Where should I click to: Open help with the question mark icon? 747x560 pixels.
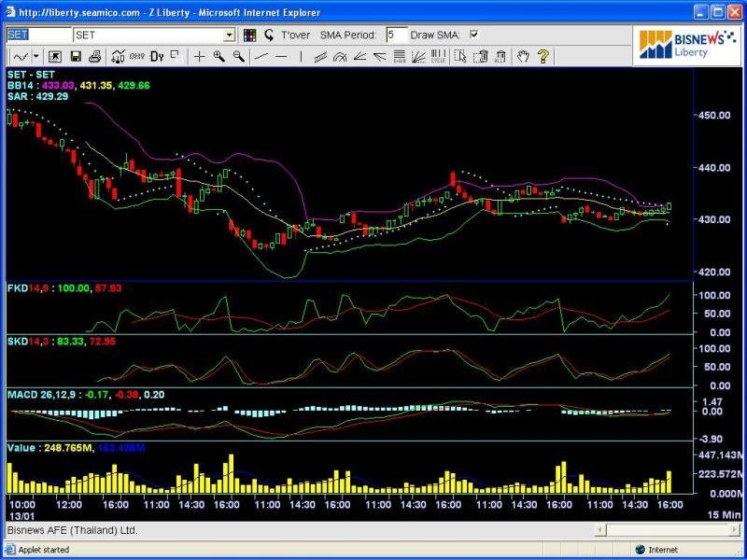[x=543, y=57]
